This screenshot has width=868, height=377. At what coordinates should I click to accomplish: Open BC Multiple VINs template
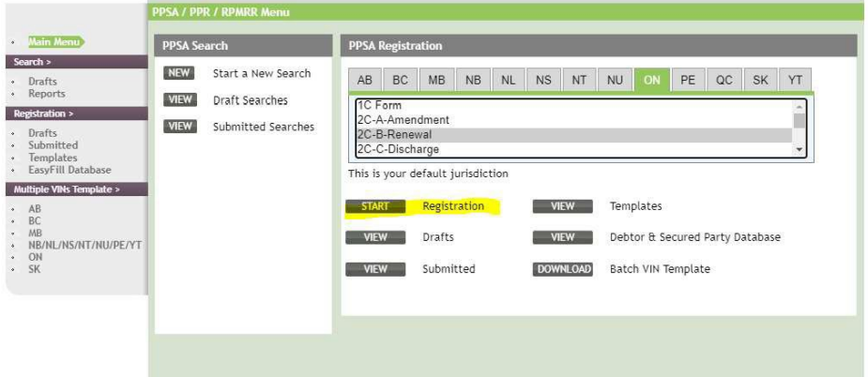tap(35, 221)
